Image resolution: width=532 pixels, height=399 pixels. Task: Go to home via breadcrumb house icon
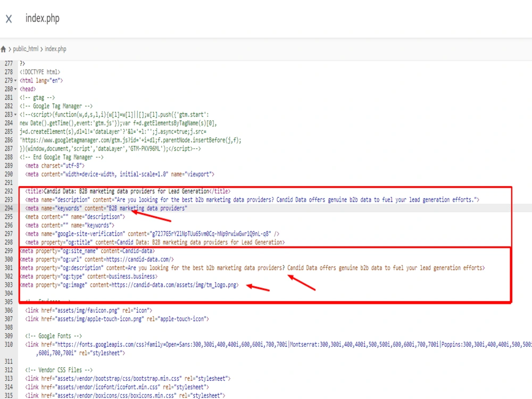(3, 49)
